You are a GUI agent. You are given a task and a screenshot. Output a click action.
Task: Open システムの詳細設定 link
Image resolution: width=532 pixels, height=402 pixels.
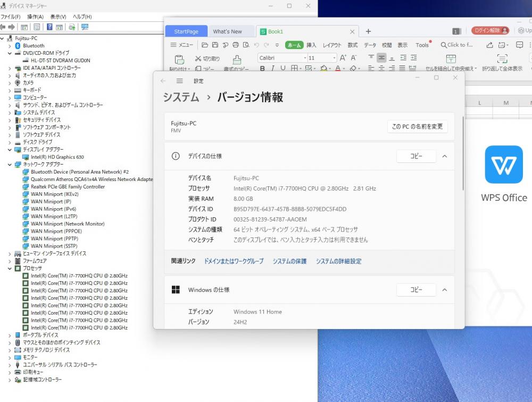(x=338, y=261)
